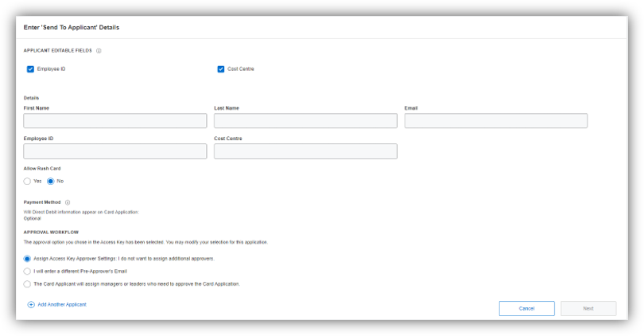Click the Employee ID text field

coord(115,151)
